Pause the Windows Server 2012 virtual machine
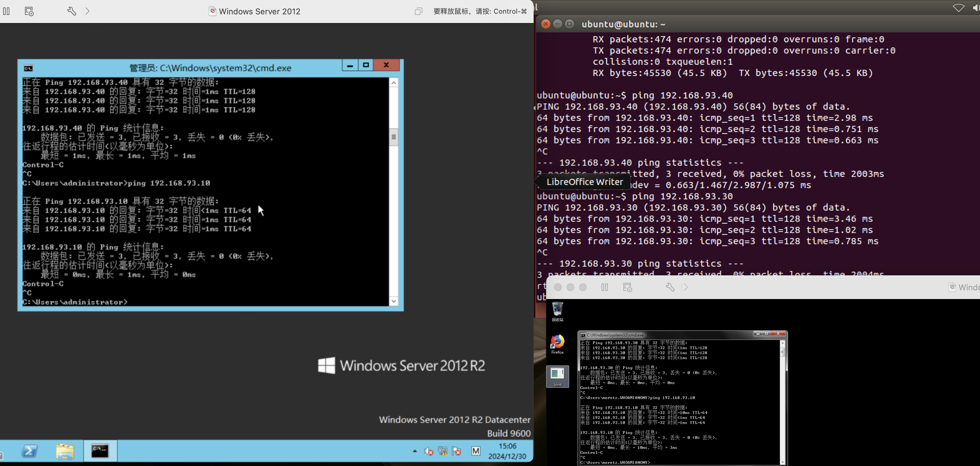 (x=7, y=11)
